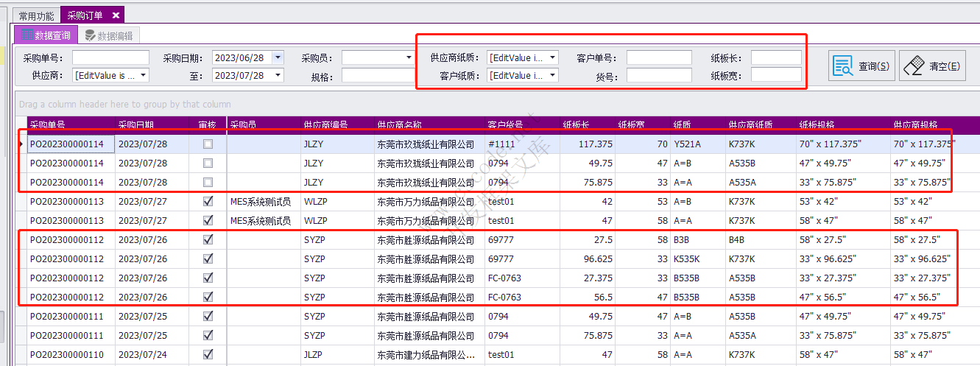Switch to the 常用功能 tab

coord(36,15)
